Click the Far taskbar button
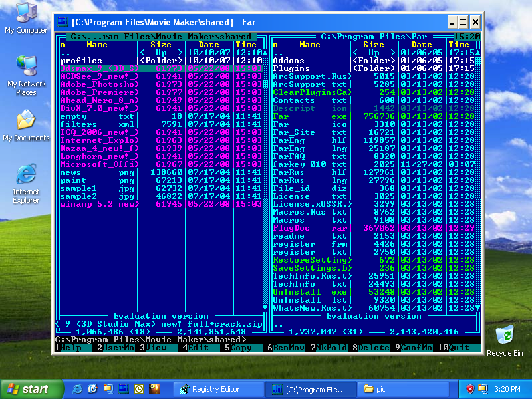This screenshot has width=532, height=399. [311, 389]
